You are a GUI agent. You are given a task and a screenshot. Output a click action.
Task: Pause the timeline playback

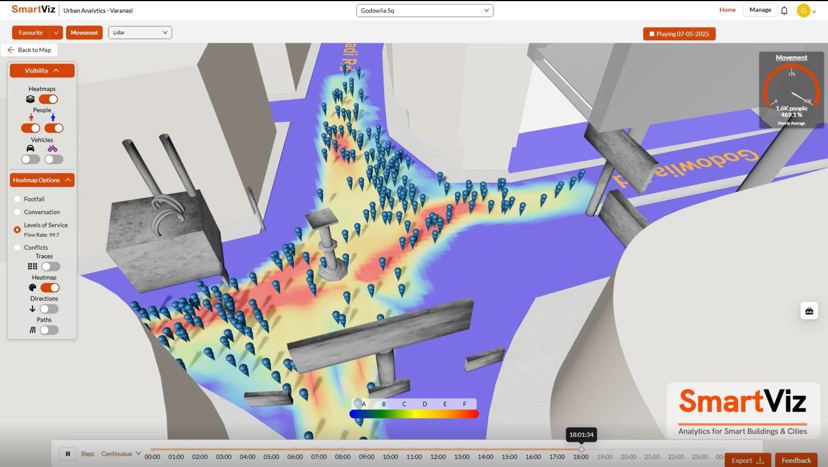(x=68, y=454)
